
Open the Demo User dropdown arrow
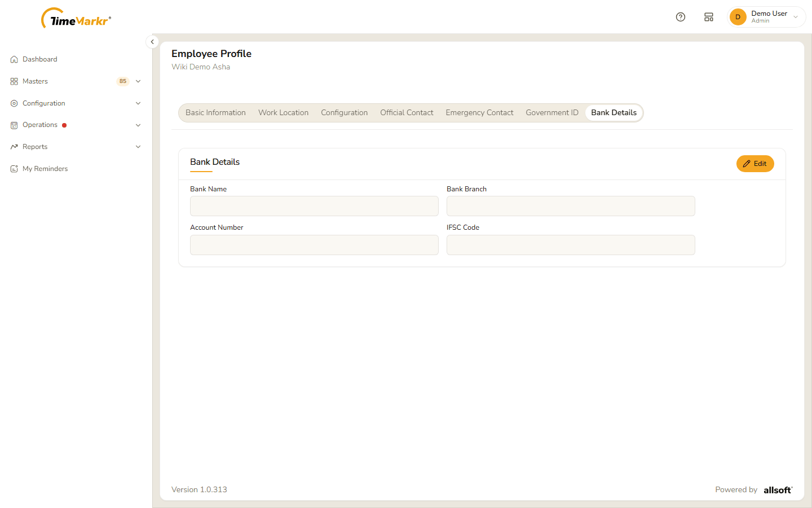pyautogui.click(x=796, y=17)
